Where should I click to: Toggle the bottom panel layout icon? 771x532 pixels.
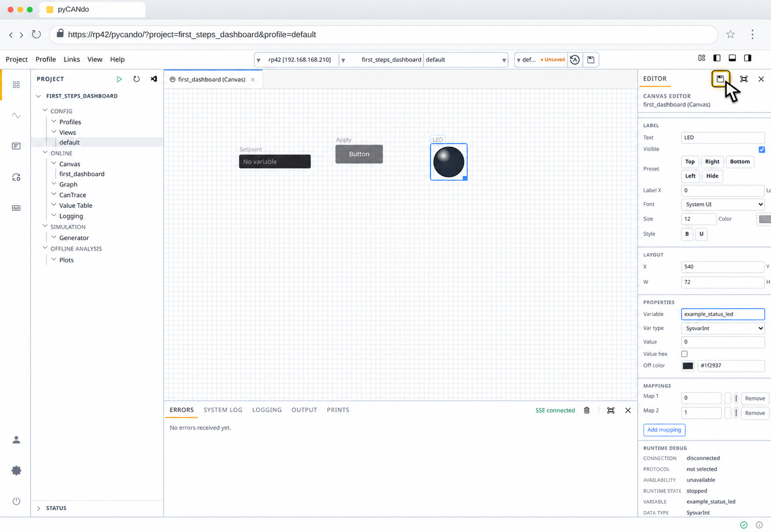point(732,58)
